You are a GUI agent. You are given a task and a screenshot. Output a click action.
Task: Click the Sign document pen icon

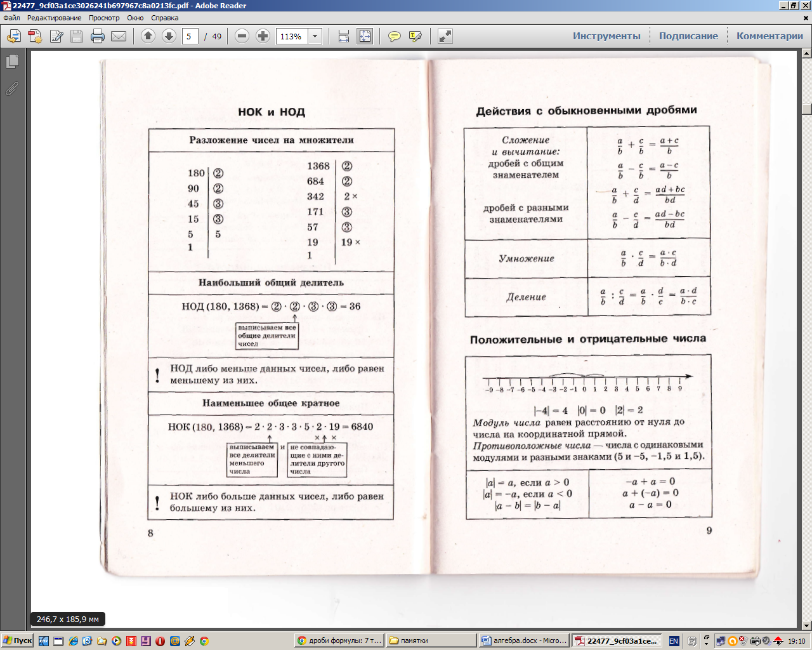tap(56, 36)
